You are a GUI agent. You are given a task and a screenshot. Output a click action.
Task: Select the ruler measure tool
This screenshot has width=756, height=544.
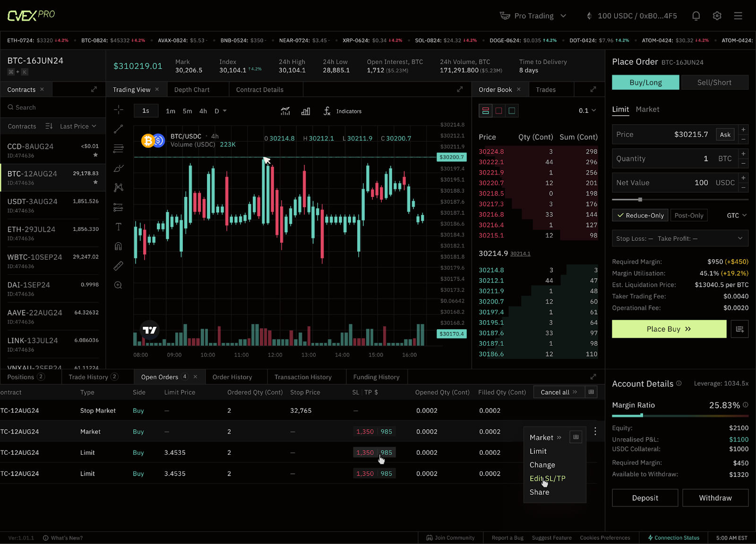[119, 266]
